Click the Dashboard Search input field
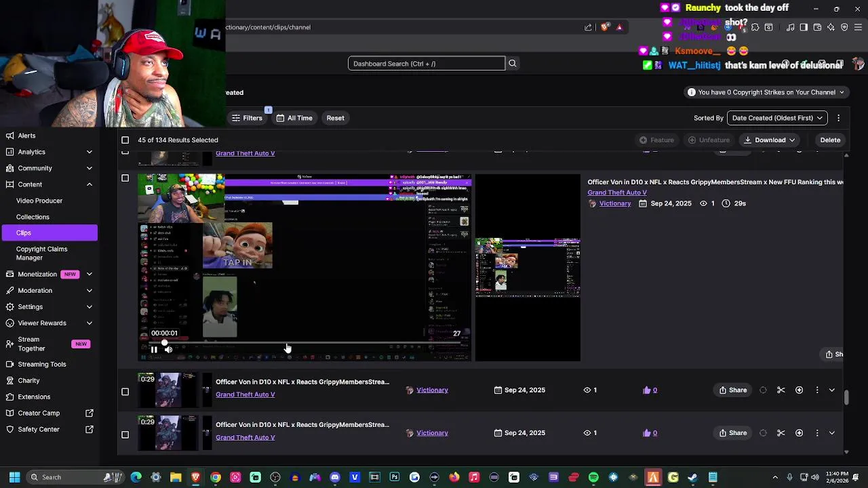 pos(427,64)
